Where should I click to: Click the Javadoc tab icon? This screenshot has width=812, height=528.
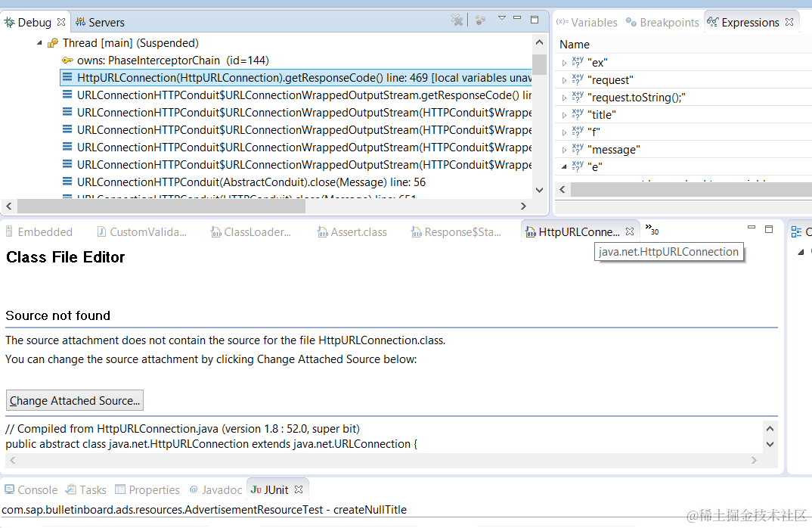[x=194, y=489]
